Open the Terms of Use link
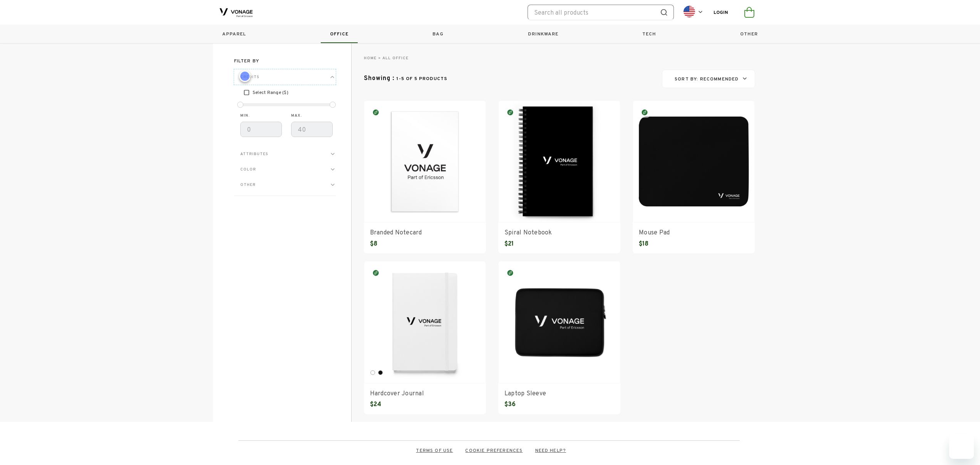The height and width of the screenshot is (465, 980). tap(434, 450)
